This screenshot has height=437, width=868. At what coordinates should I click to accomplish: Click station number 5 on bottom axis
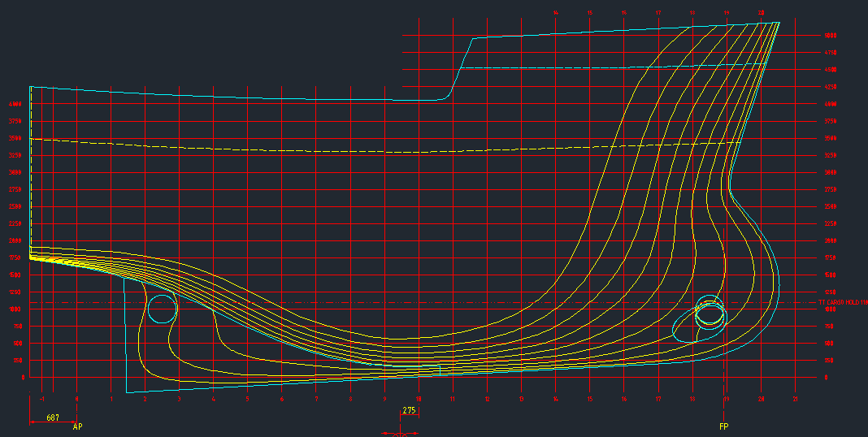tap(248, 399)
